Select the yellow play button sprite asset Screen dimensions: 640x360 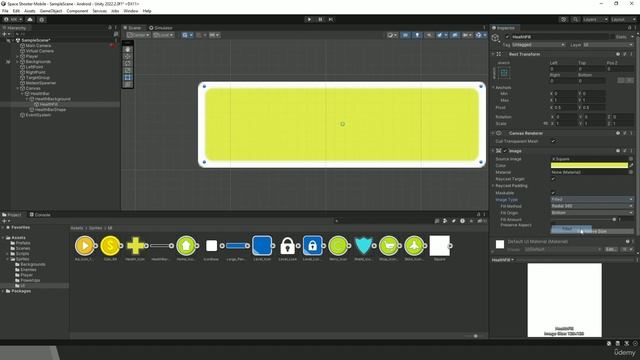84,245
